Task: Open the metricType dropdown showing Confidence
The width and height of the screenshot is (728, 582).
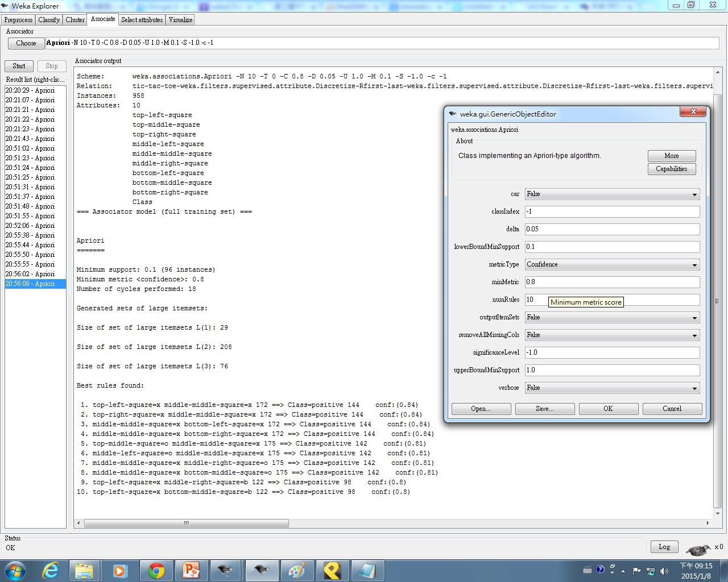Action: tap(612, 264)
